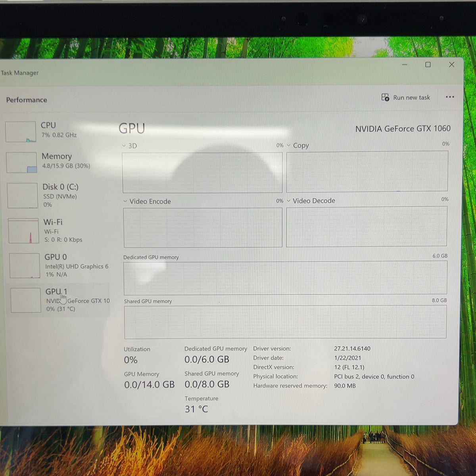Click the Utilization 0% value
This screenshot has width=476, height=476.
131,360
